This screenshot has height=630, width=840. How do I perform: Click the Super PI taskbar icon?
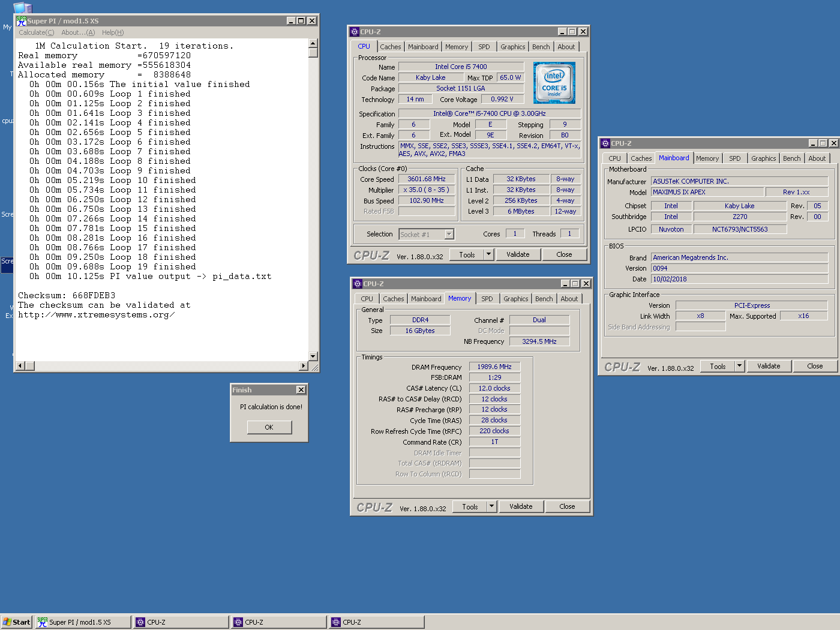coord(42,622)
